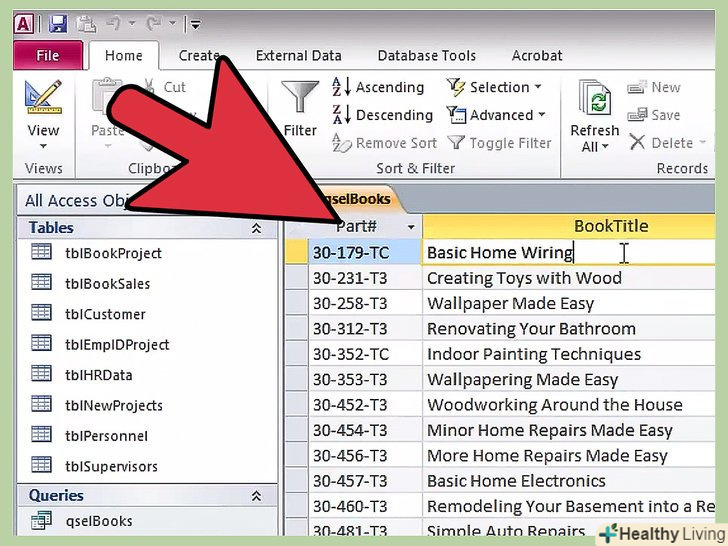Click the row selector for 30-179-TC
Screen dimensions: 728x546
(296, 253)
